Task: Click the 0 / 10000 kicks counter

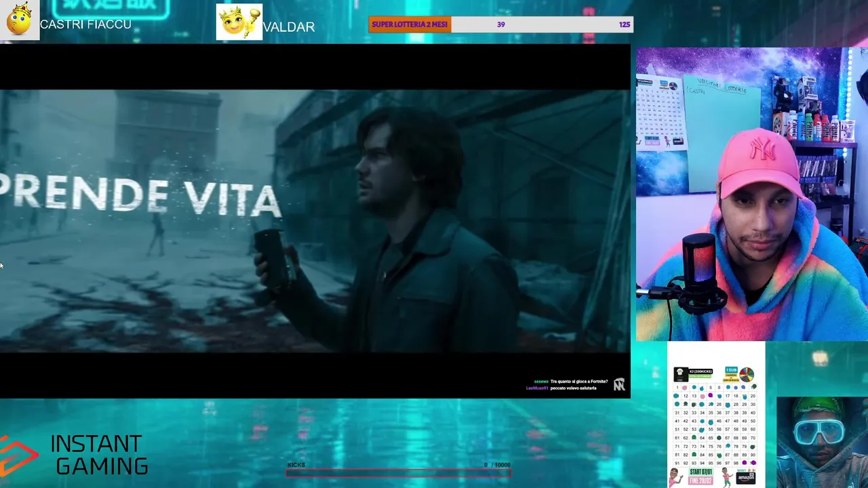Action: pos(497,465)
